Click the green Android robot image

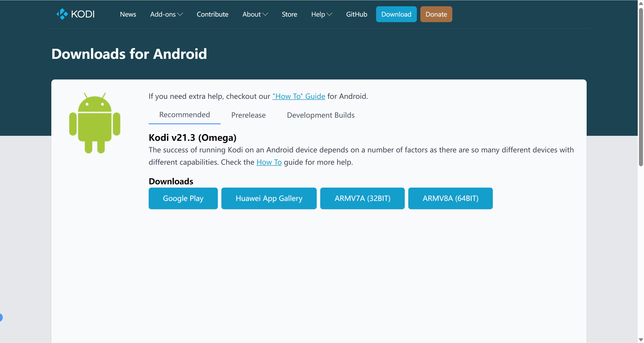95,123
